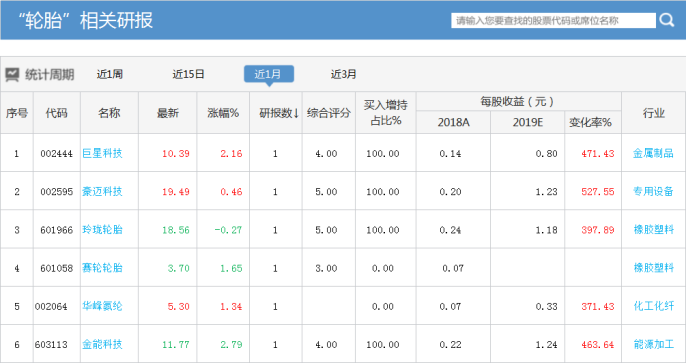Open stock link 金能科技
This screenshot has height=364, width=687.
[x=102, y=344]
